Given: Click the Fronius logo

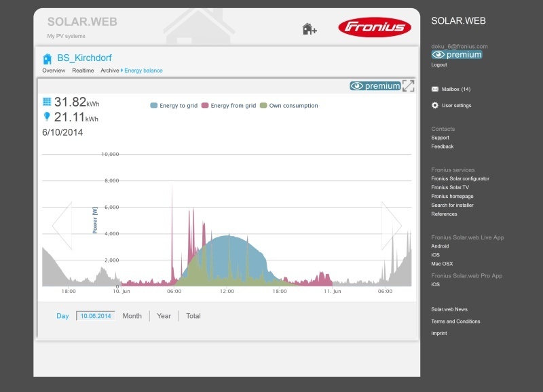Looking at the screenshot, I should [375, 27].
